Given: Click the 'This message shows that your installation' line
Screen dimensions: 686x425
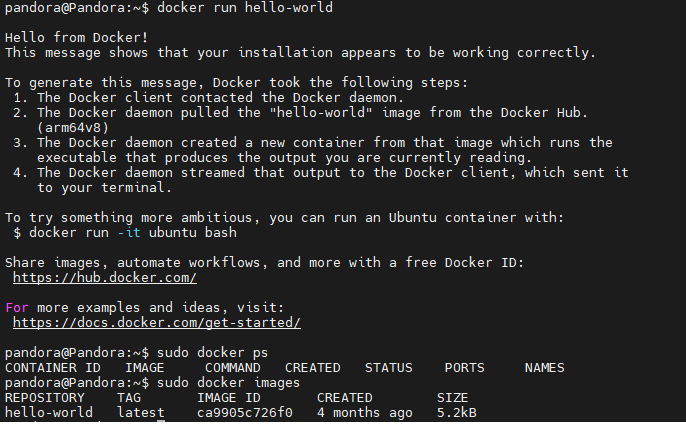Looking at the screenshot, I should pyautogui.click(x=300, y=53).
